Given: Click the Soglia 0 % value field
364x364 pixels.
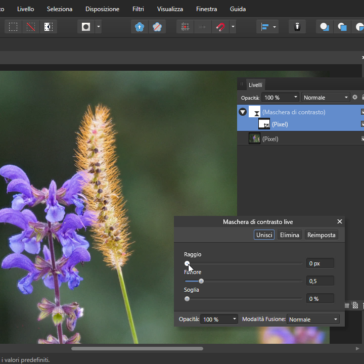Looking at the screenshot, I should (x=320, y=299).
